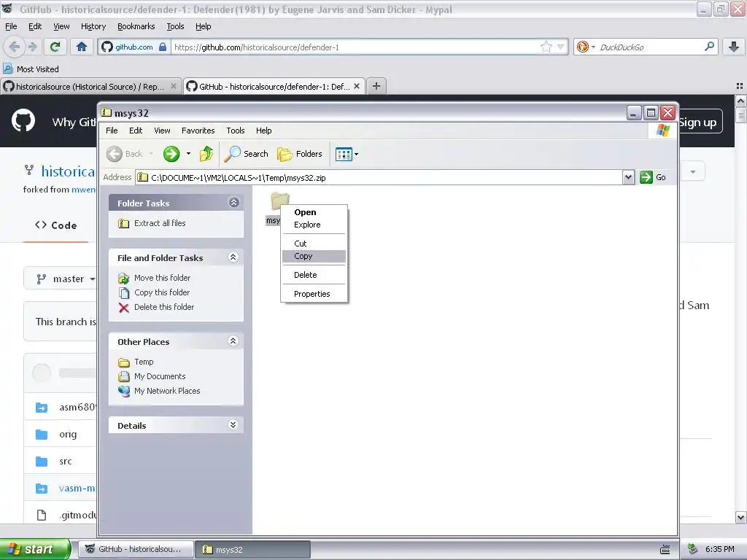Open the File menu in msys32 window
The width and height of the screenshot is (747, 560).
point(112,131)
